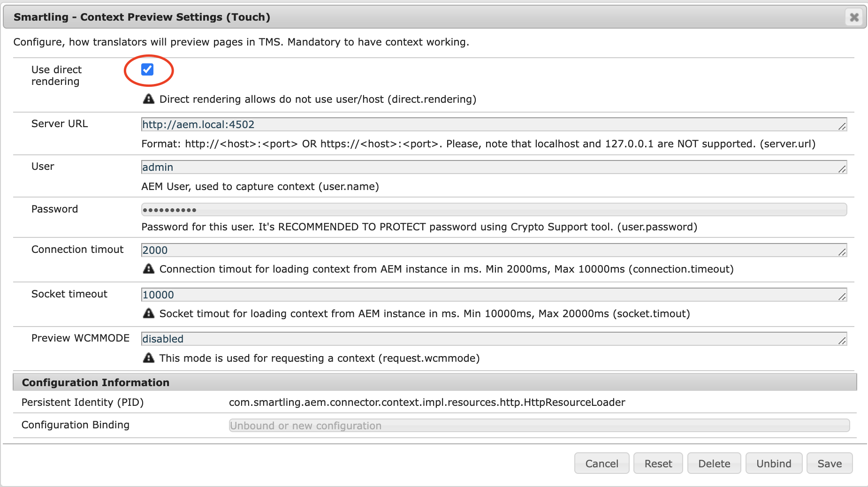This screenshot has height=487, width=868.
Task: Click the Reset button
Action: 658,464
